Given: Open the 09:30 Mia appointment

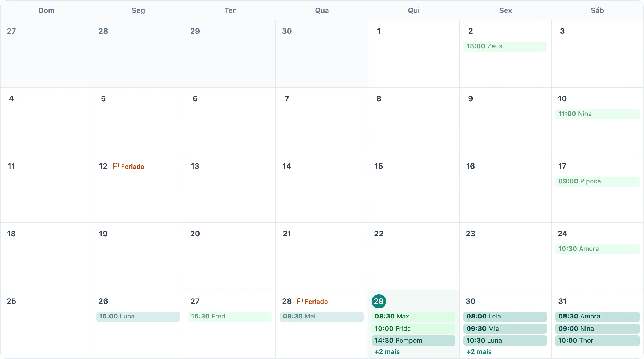Looking at the screenshot, I should coord(505,329).
